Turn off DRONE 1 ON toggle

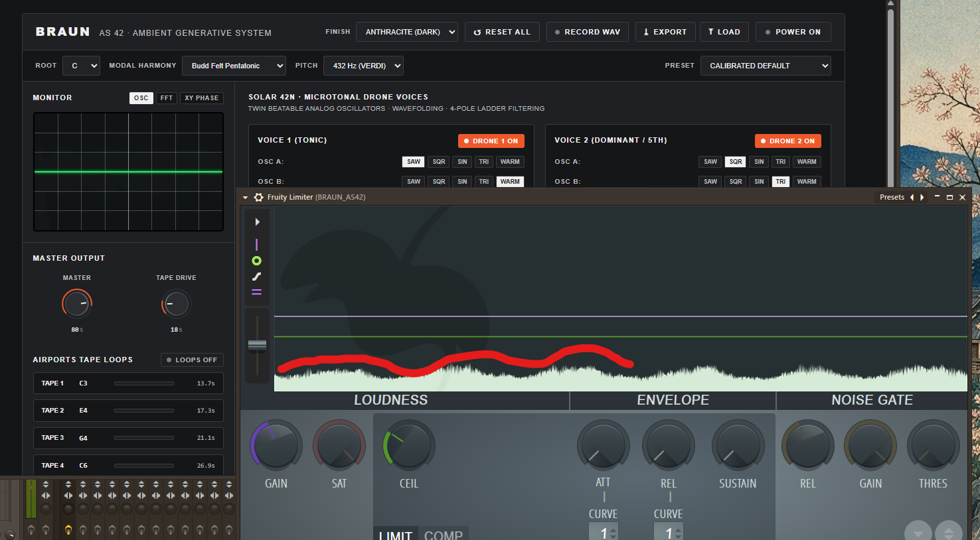491,141
